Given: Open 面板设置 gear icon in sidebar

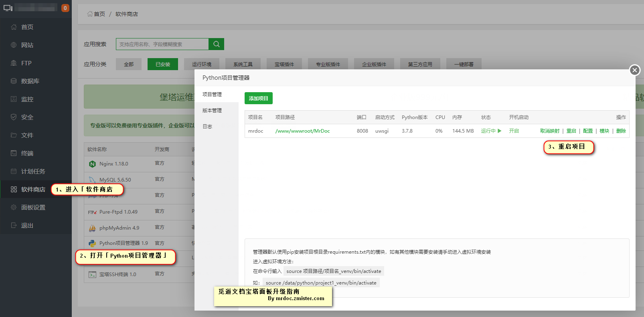Looking at the screenshot, I should coord(14,207).
